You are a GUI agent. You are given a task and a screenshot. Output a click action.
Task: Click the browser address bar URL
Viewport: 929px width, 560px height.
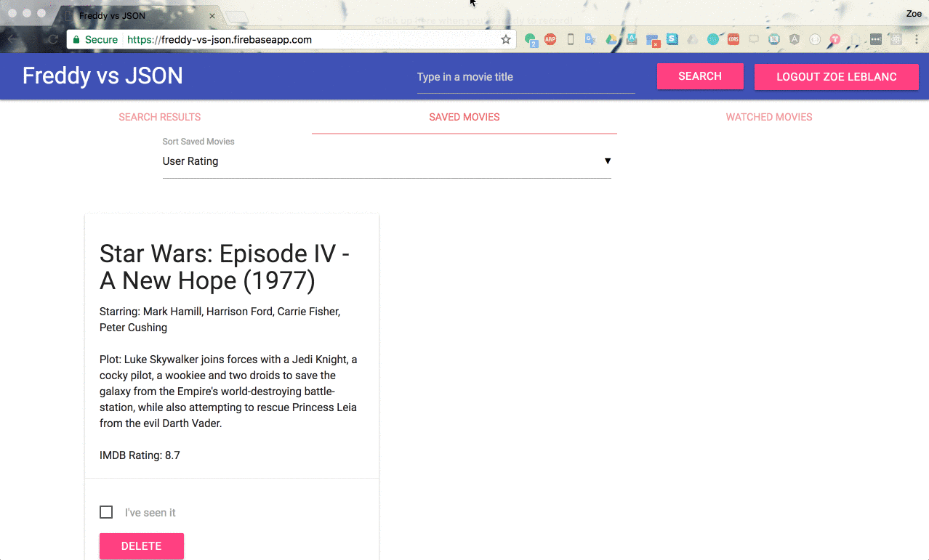point(220,40)
